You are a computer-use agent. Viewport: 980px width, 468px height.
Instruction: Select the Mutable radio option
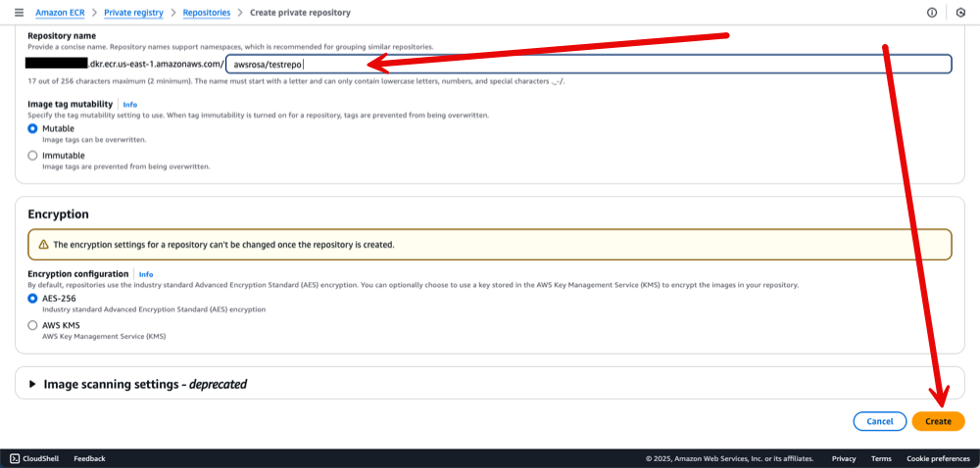[32, 128]
